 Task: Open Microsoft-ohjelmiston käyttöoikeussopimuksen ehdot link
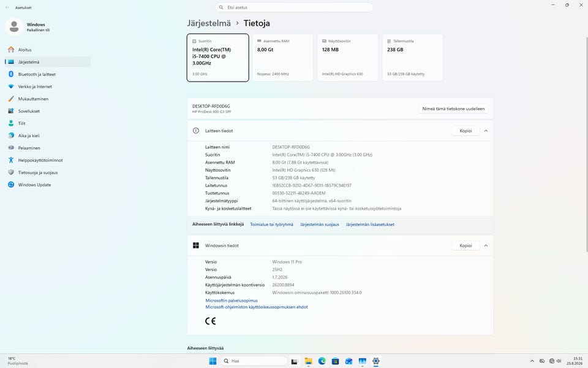click(257, 307)
